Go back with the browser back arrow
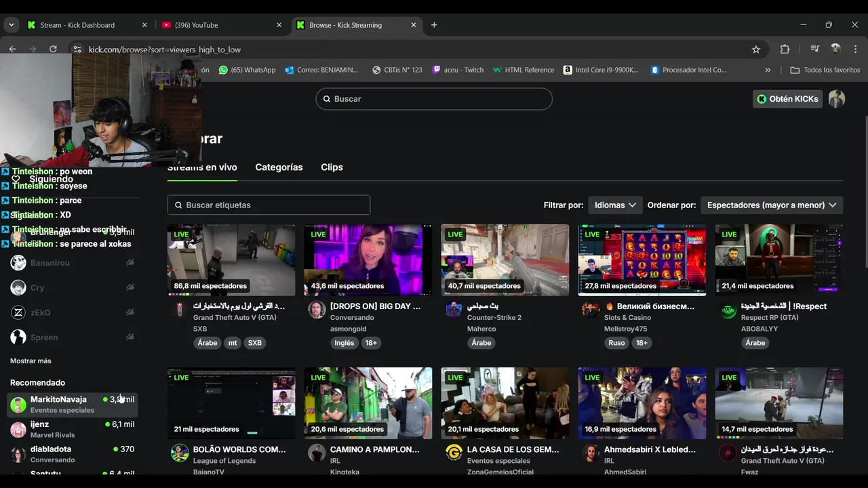The height and width of the screenshot is (488, 868). pos(12,49)
